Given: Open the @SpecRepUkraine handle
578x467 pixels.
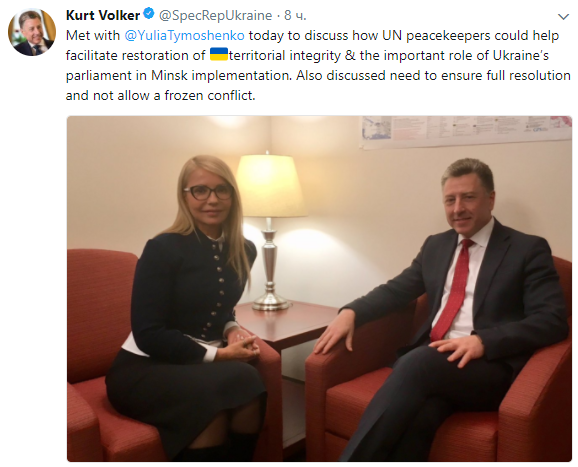Looking at the screenshot, I should click(215, 15).
